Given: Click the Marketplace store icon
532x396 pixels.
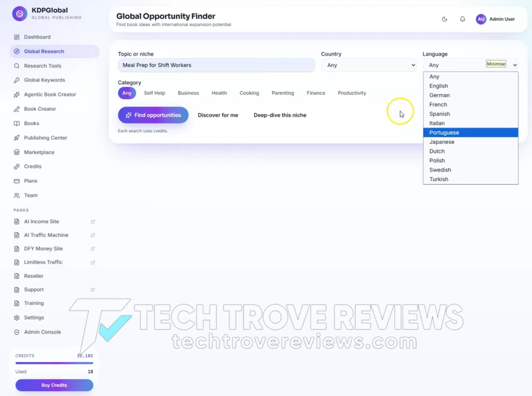Looking at the screenshot, I should [x=17, y=152].
